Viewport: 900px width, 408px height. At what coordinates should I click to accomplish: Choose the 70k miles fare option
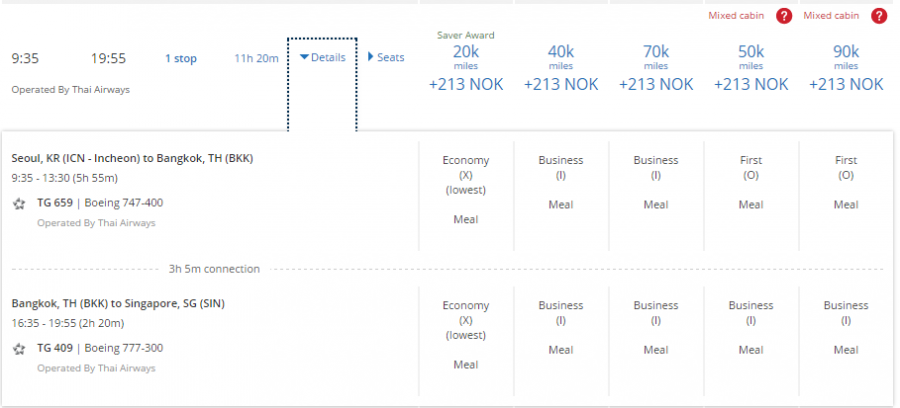(656, 66)
